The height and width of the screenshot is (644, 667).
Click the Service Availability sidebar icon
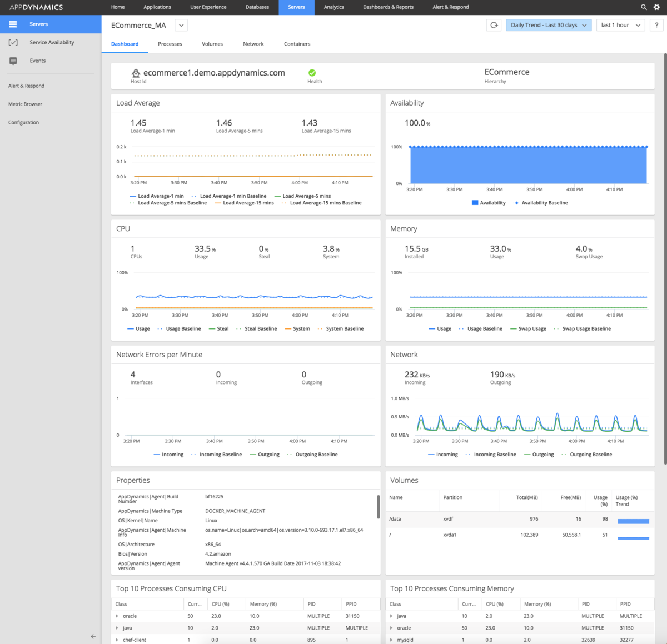[x=13, y=42]
